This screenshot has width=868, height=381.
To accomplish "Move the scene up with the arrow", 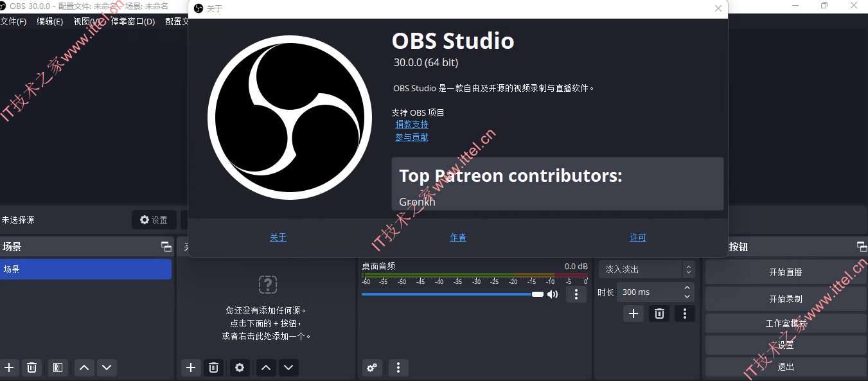I will pyautogui.click(x=84, y=368).
